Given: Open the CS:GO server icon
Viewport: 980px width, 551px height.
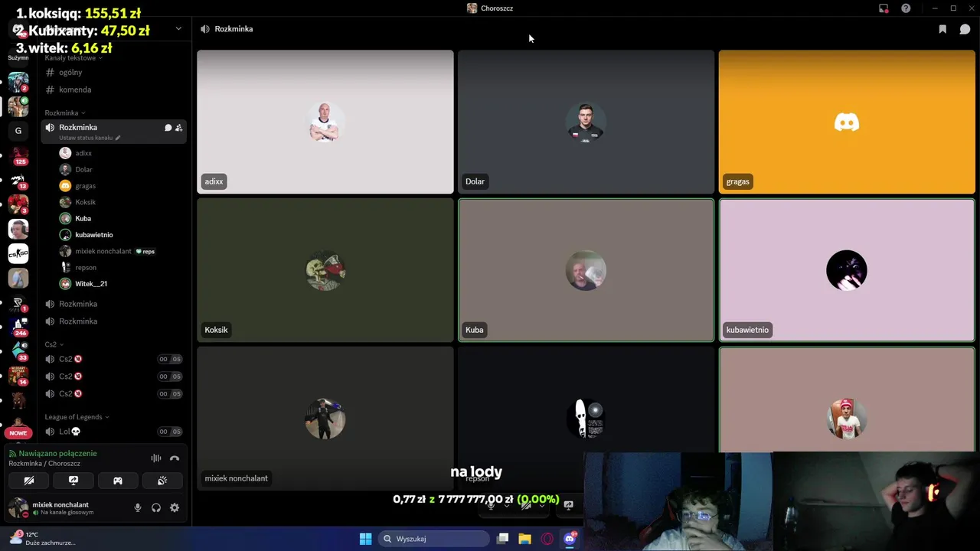Looking at the screenshot, I should (x=18, y=253).
